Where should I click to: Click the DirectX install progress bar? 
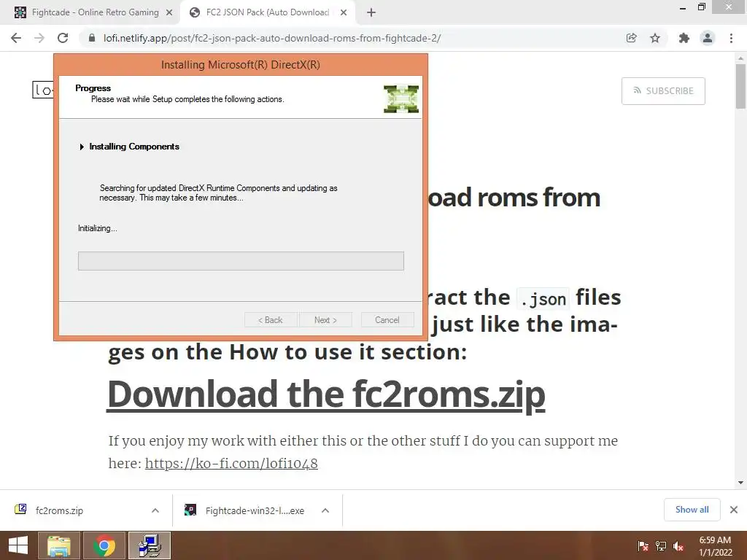(x=241, y=261)
